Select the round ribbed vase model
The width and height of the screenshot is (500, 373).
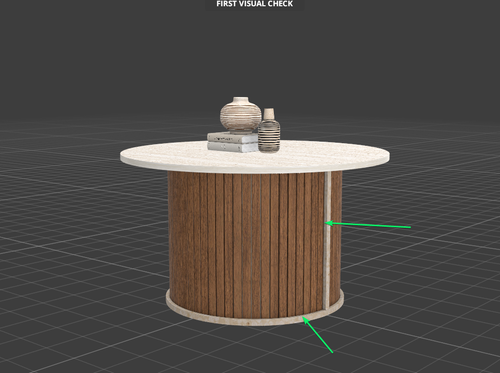point(240,115)
